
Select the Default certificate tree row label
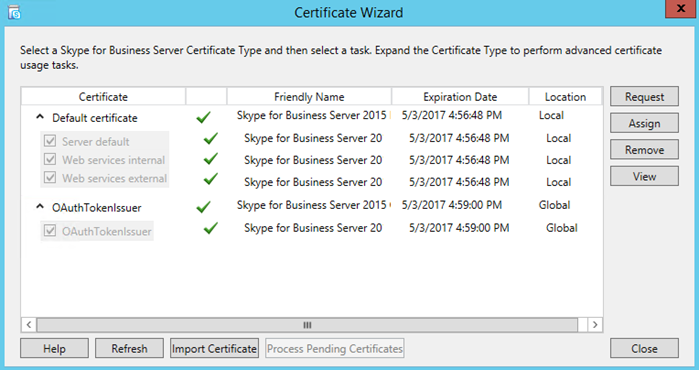95,118
